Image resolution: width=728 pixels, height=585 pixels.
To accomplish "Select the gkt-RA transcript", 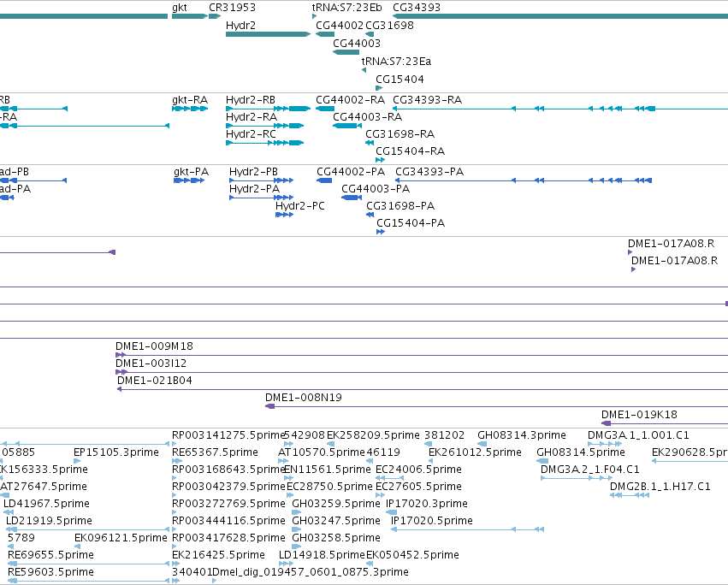I will coord(190,109).
